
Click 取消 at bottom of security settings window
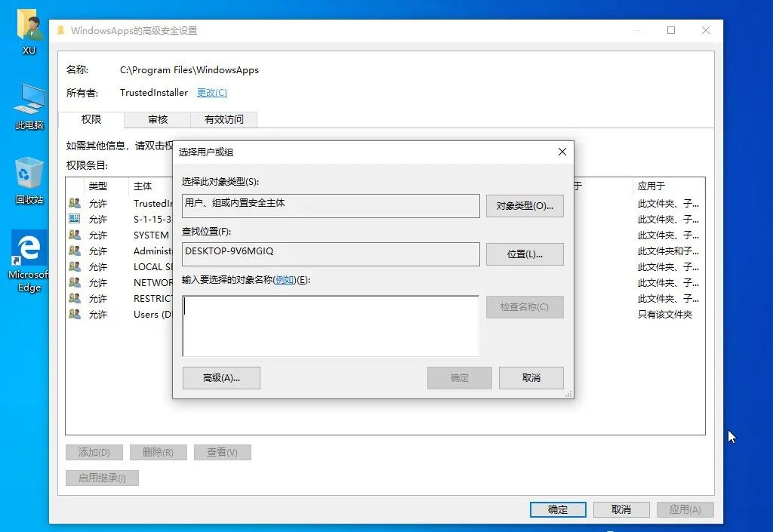(x=621, y=509)
